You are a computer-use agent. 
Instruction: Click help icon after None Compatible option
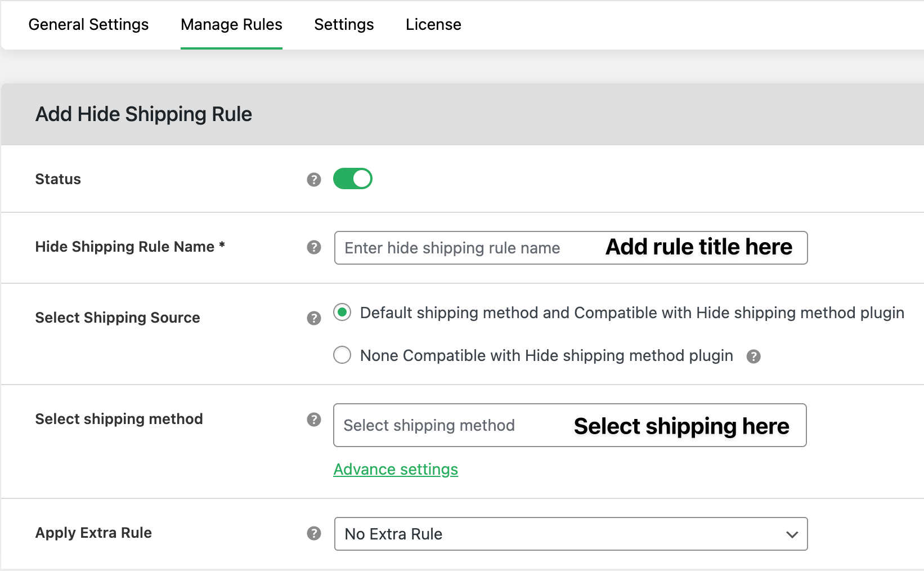(x=754, y=355)
